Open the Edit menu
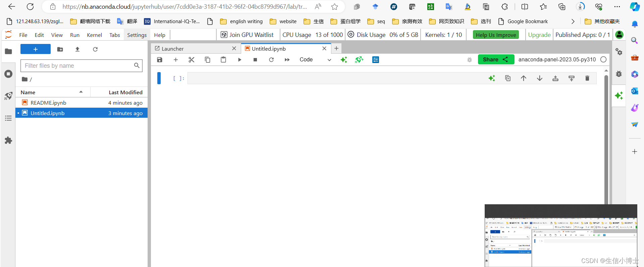Screen dimensions: 644x267 tap(39, 35)
